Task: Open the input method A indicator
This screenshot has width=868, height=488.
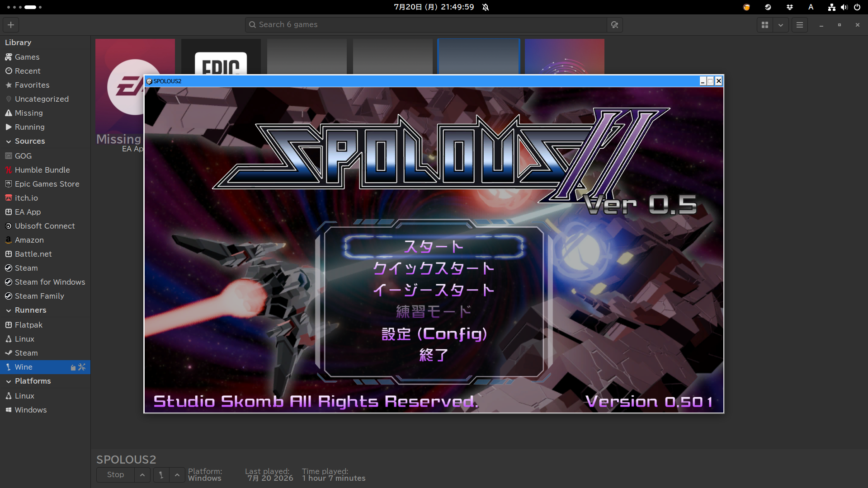Action: coord(811,7)
